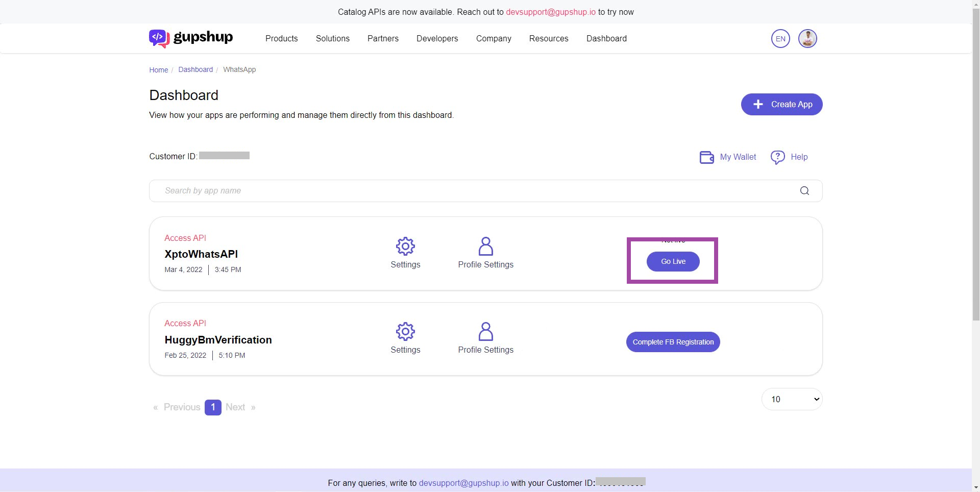Go to Dashboard in the top navigation
The image size is (980, 492).
click(x=606, y=38)
